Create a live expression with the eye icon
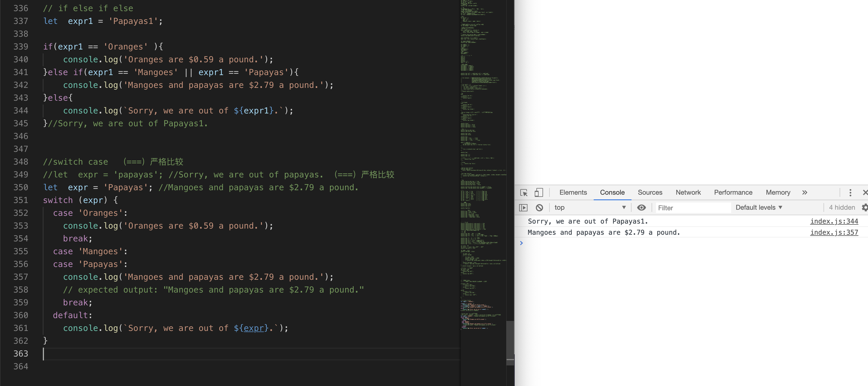Viewport: 868px width, 386px height. click(x=641, y=207)
